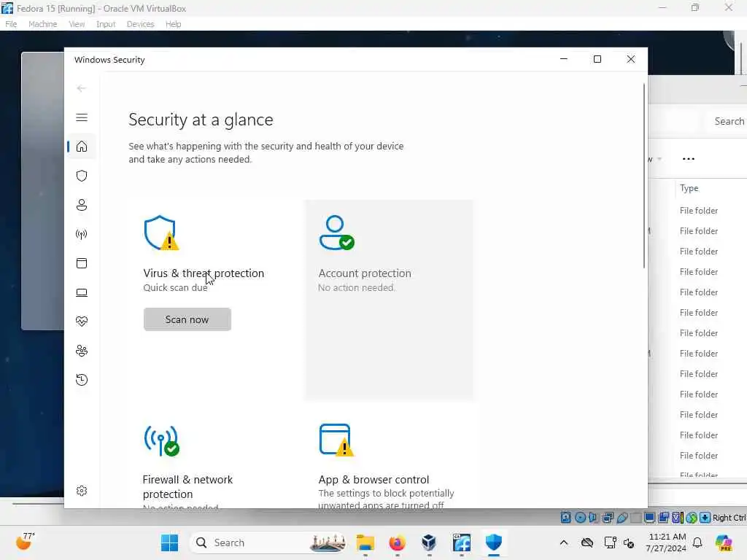Click the Type column header in File Explorer
This screenshot has height=560, width=747.
[x=689, y=188]
